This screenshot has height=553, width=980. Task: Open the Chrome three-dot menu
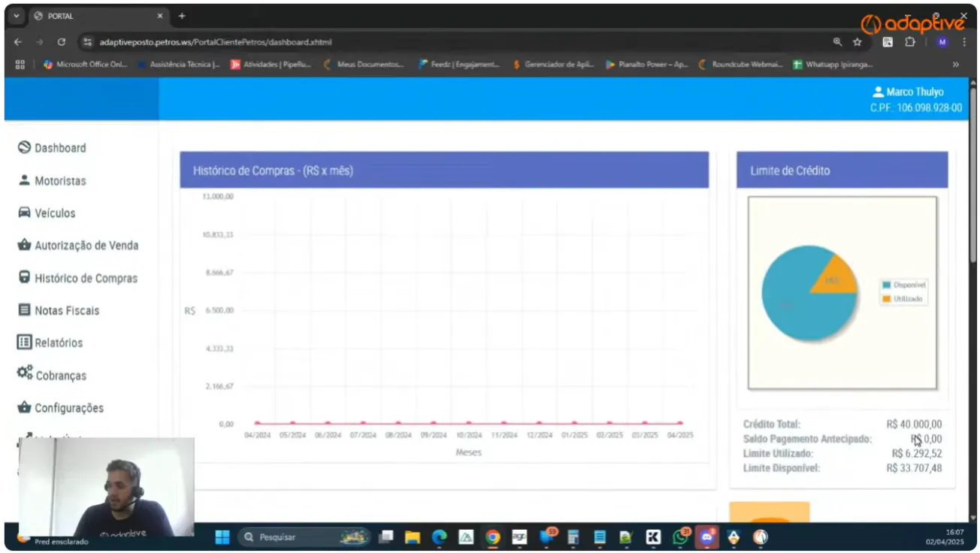point(963,42)
